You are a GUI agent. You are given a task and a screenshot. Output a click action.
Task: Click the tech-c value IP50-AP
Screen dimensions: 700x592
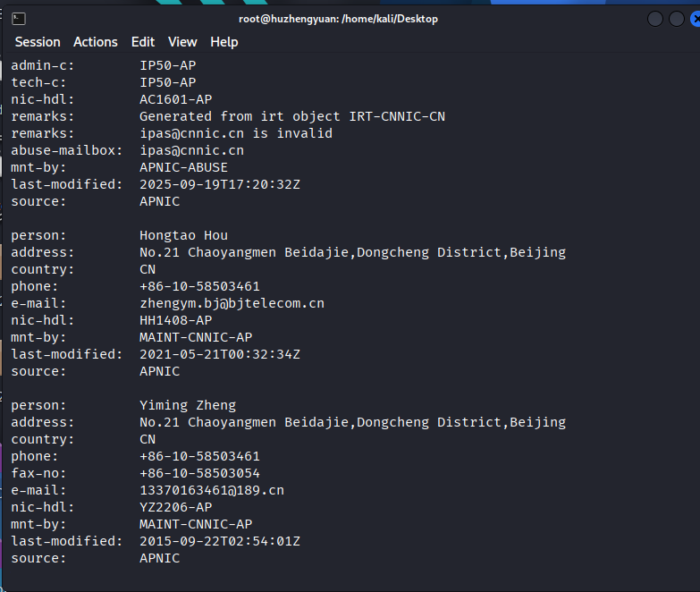pos(168,82)
